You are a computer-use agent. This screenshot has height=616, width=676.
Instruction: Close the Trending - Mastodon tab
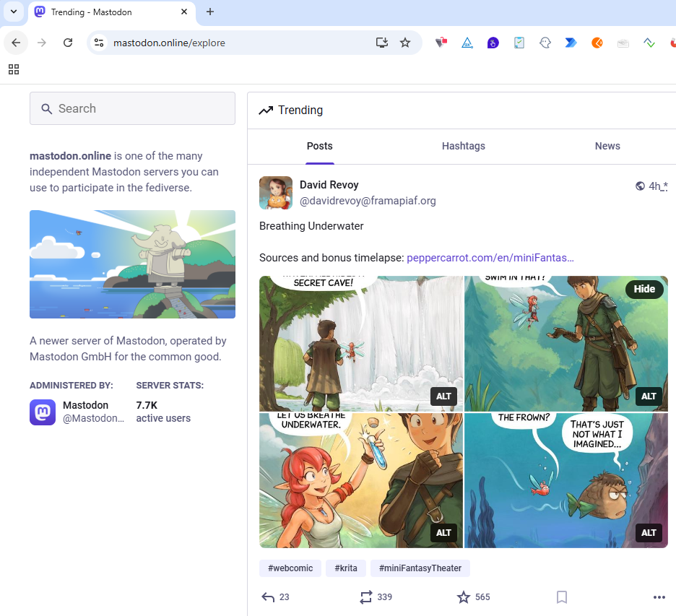(184, 12)
